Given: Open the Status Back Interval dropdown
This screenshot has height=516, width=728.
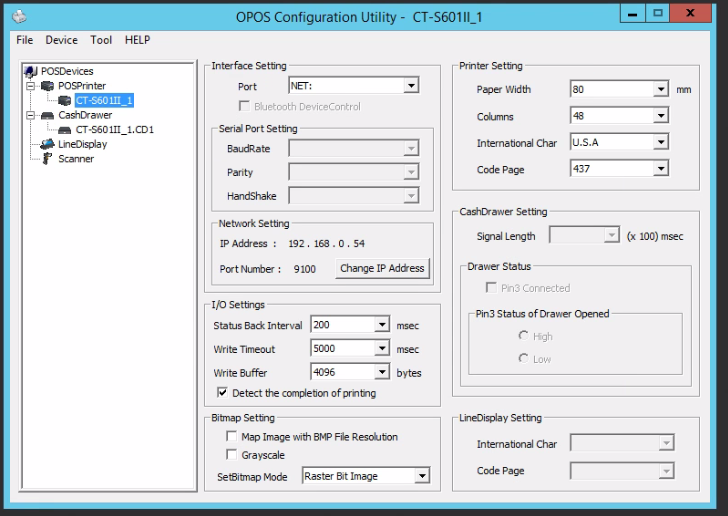Looking at the screenshot, I should [350, 325].
